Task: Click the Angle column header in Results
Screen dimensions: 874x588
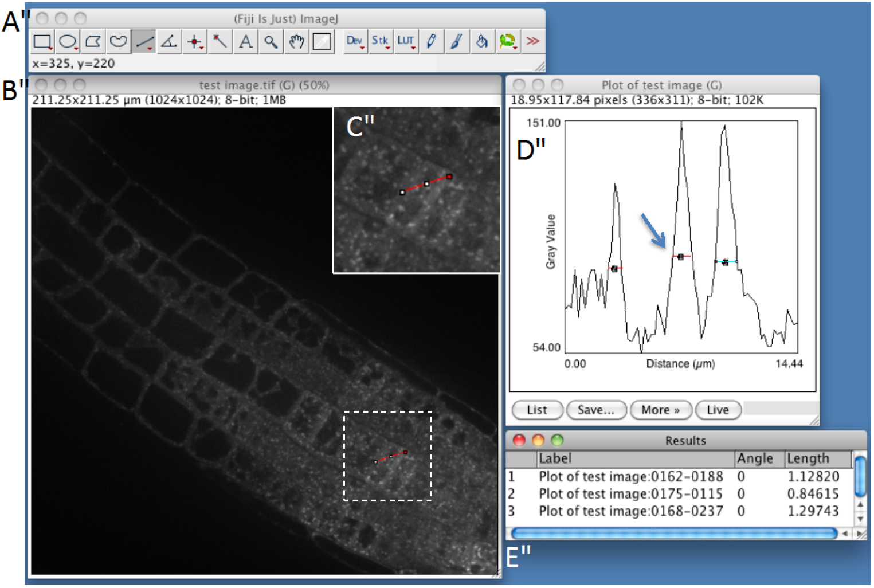Action: (759, 459)
